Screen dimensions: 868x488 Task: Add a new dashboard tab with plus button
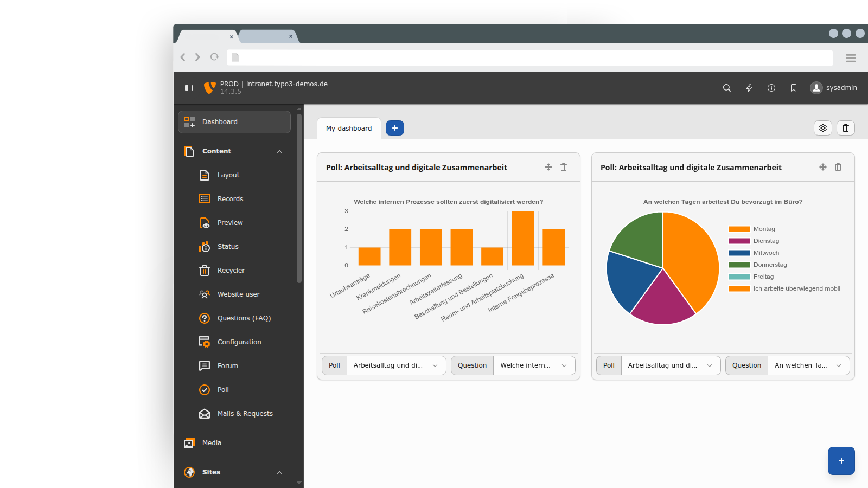[395, 128]
